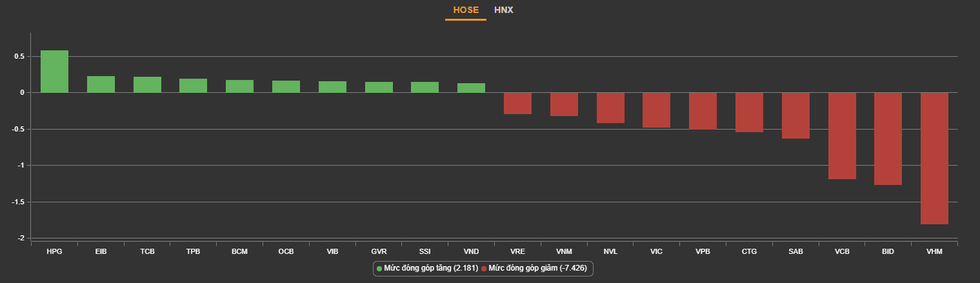Click the green EIB bar
Viewport: 980px width, 283px height.
pos(101,84)
